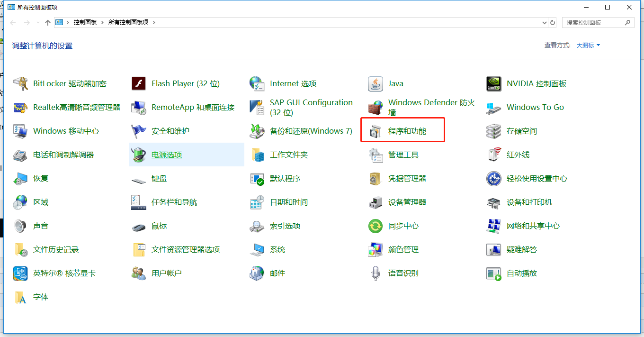
Task: Open the 英特尔® 核芯显卡 icon
Action: [20, 273]
